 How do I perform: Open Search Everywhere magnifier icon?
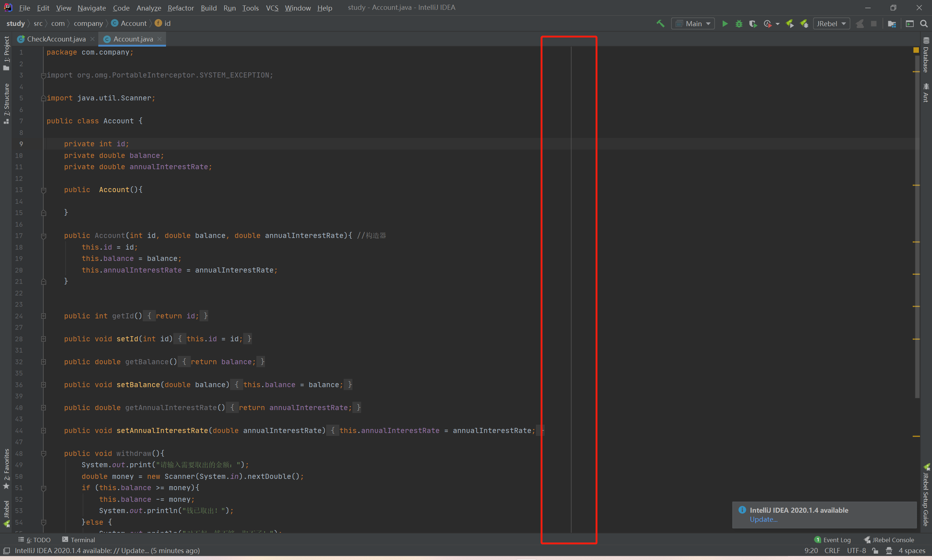pos(924,23)
